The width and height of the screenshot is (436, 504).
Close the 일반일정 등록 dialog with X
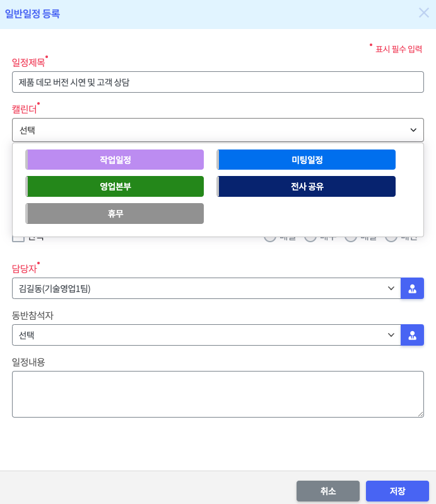click(x=423, y=13)
